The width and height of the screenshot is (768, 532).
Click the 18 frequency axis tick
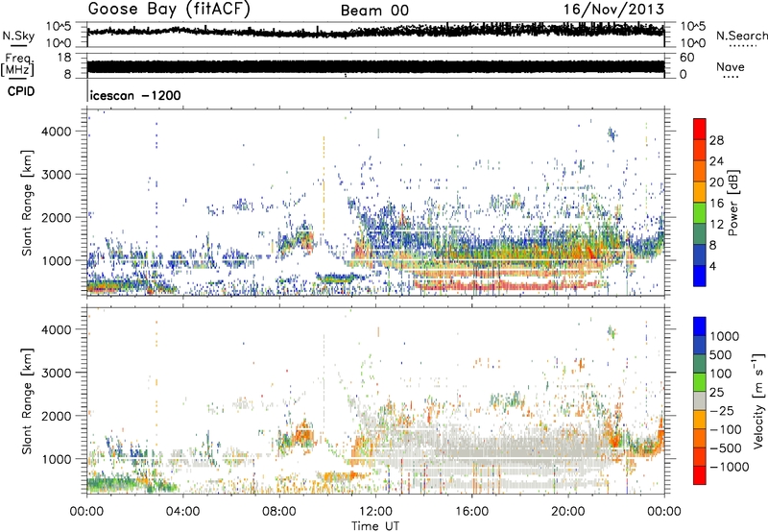point(63,58)
